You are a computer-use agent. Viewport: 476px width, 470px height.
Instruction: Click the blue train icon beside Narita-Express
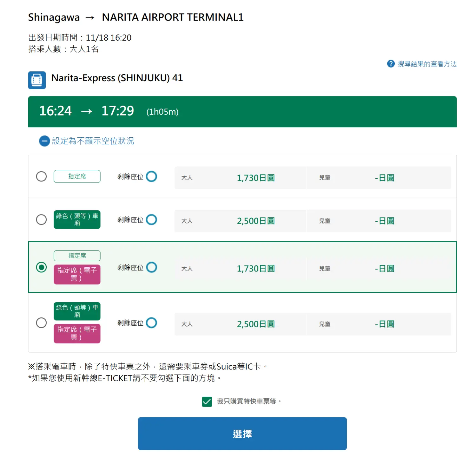coord(37,80)
